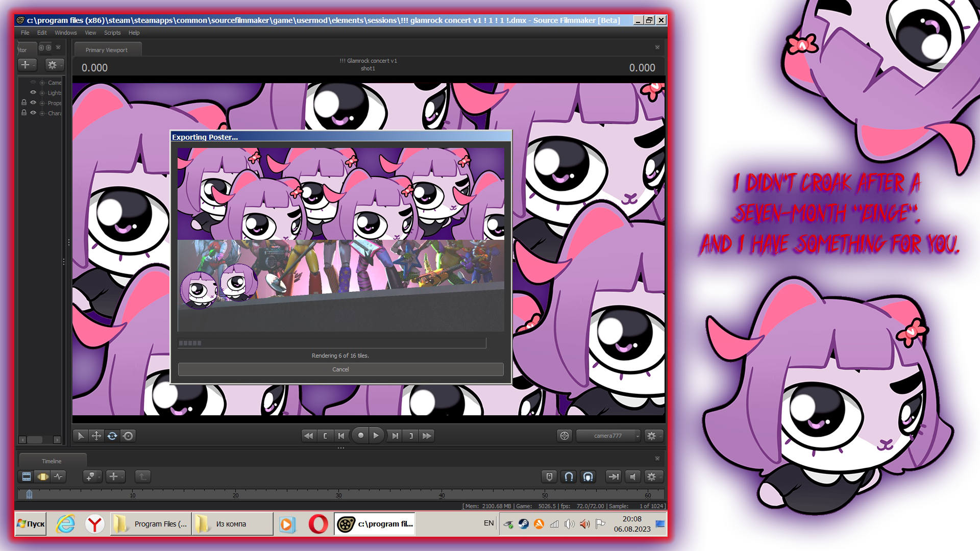Click the Record button
This screenshot has width=980, height=551.
(x=360, y=436)
